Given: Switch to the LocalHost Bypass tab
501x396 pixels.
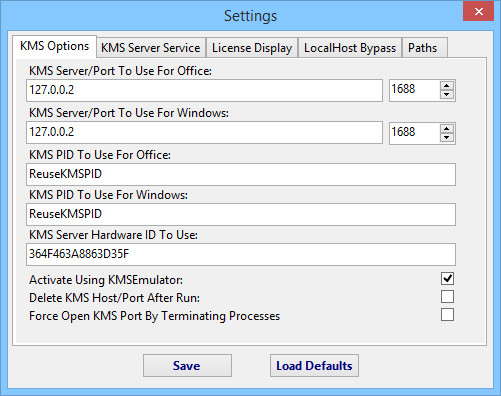Looking at the screenshot, I should [x=350, y=48].
